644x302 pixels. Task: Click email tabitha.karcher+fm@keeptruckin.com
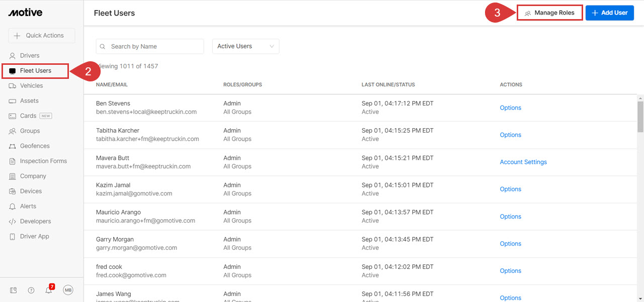click(147, 139)
